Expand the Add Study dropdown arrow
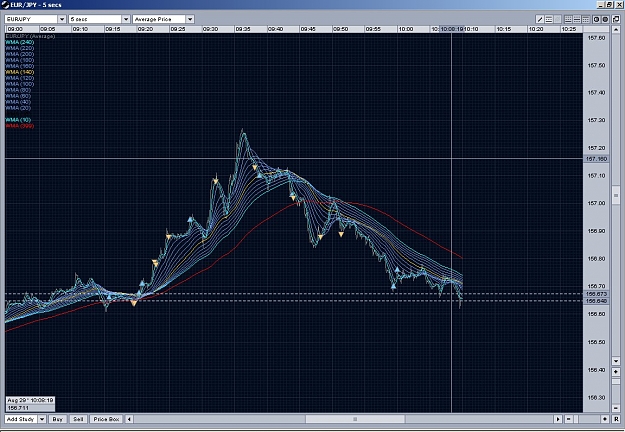This screenshot has height=432, width=625. pyautogui.click(x=42, y=419)
